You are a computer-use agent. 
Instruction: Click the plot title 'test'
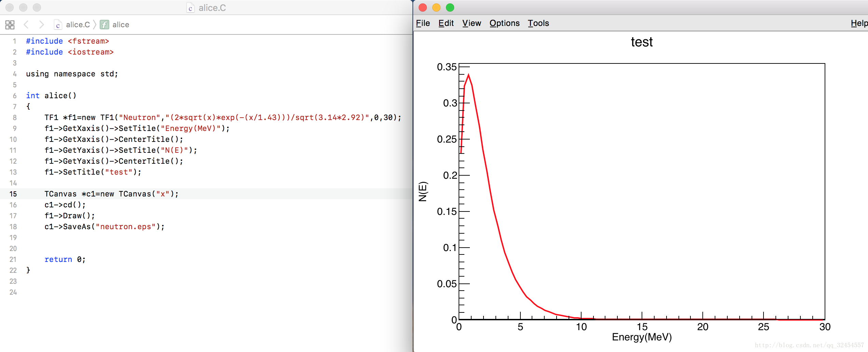642,42
